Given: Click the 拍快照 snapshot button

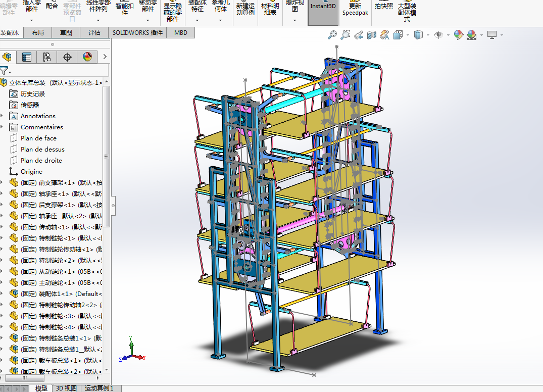Looking at the screenshot, I should click(x=384, y=6).
